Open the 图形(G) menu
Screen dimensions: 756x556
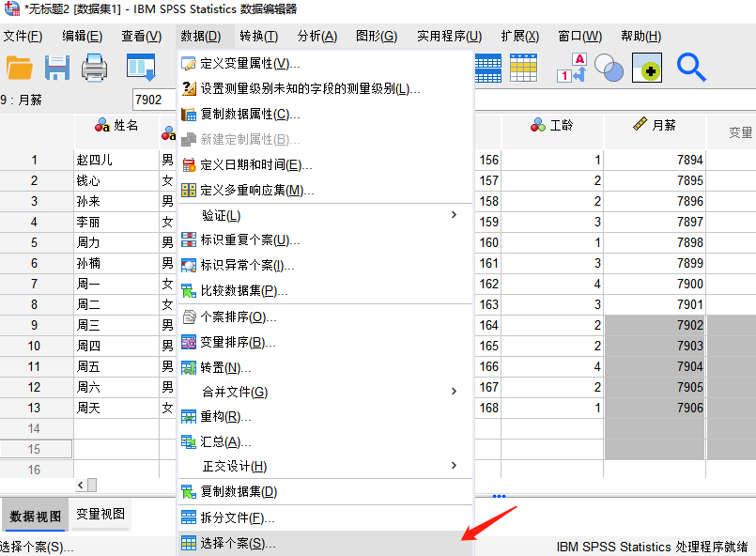(376, 37)
